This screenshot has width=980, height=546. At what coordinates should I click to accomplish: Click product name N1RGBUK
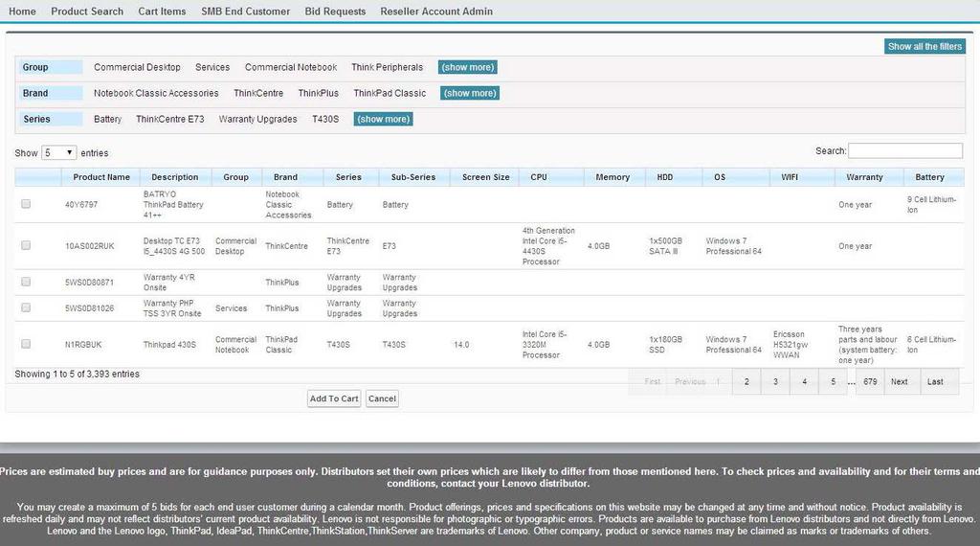pyautogui.click(x=83, y=345)
